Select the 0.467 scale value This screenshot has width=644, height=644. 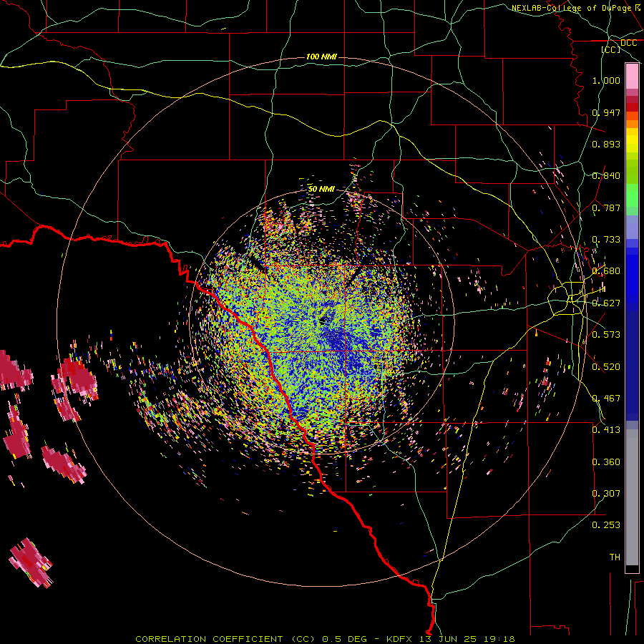click(606, 399)
